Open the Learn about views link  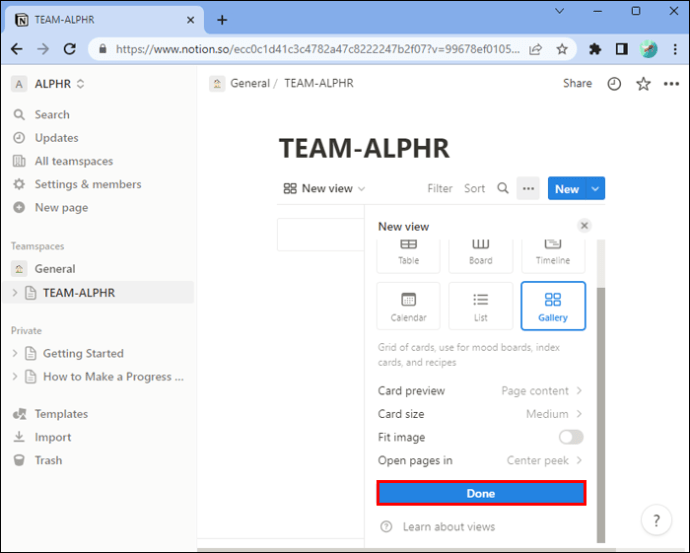pos(448,527)
